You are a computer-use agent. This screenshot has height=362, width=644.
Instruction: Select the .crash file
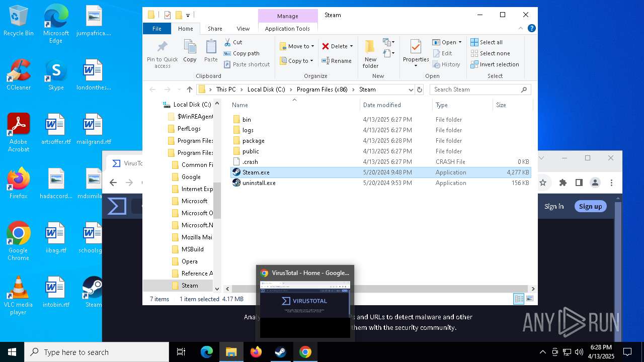click(380, 162)
